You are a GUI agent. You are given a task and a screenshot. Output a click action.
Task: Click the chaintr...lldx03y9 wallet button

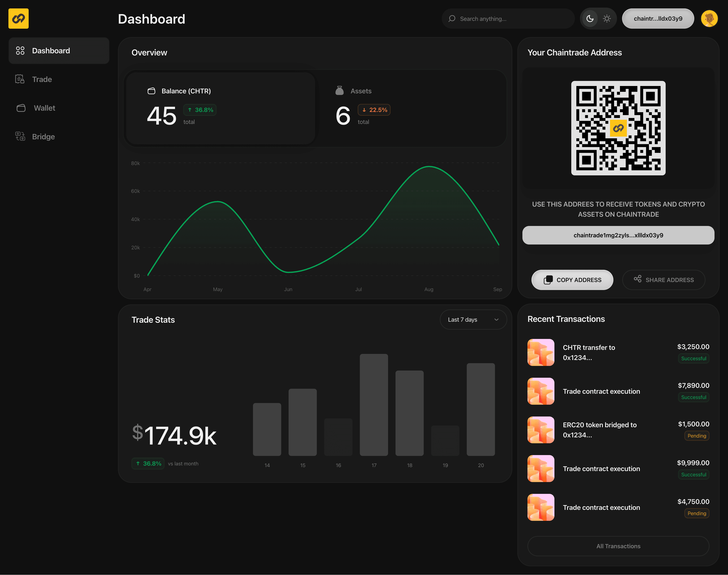point(658,19)
